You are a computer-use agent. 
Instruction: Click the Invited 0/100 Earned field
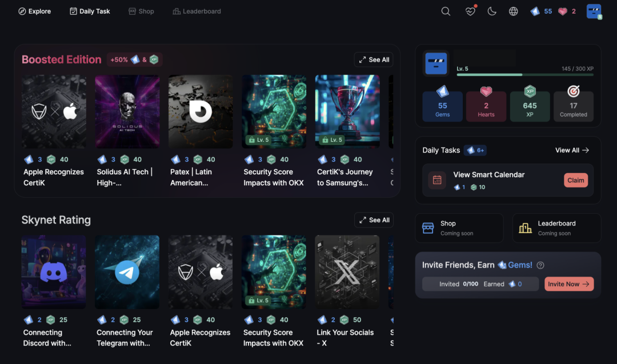(480, 284)
